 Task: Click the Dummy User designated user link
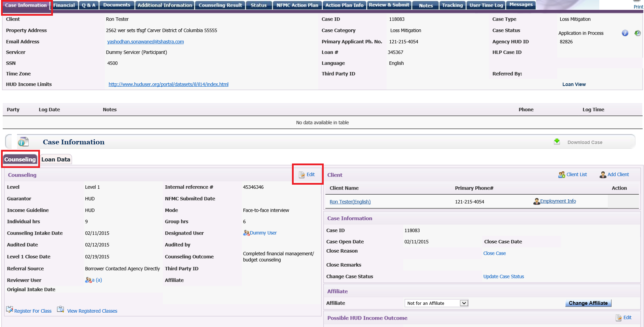(263, 233)
